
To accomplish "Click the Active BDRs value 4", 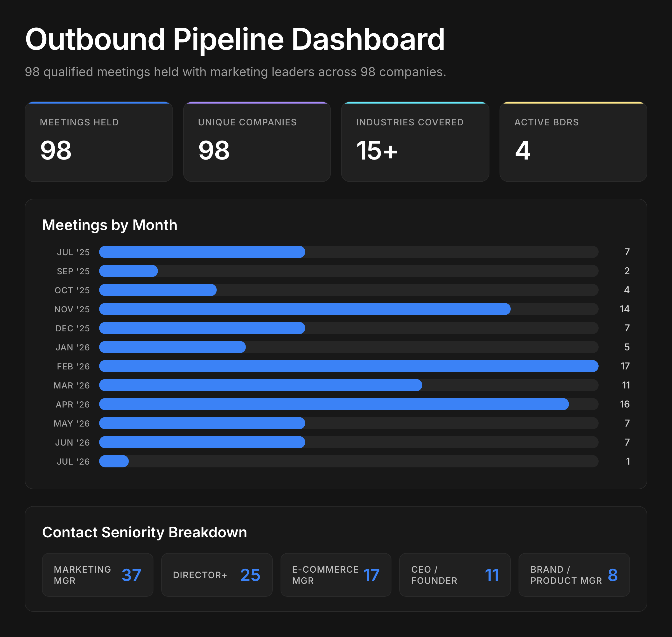I will [x=523, y=150].
